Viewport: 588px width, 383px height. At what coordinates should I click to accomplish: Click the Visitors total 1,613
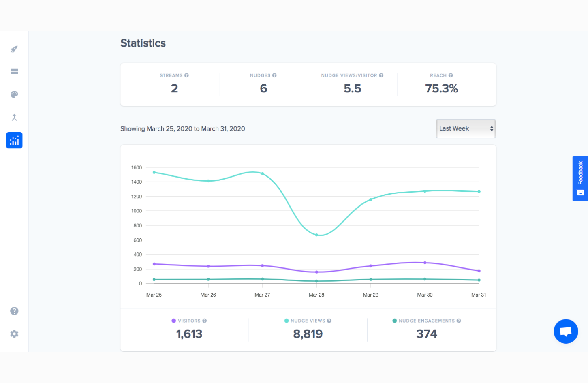pyautogui.click(x=189, y=334)
